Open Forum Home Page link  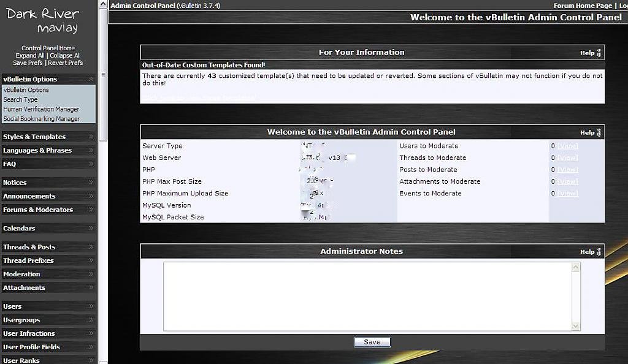pos(583,6)
